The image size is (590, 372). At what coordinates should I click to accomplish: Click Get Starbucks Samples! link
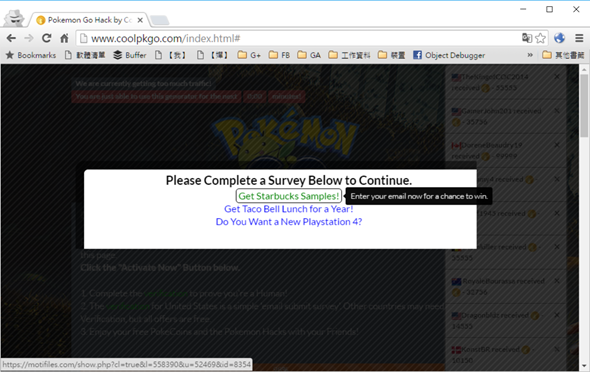click(289, 196)
